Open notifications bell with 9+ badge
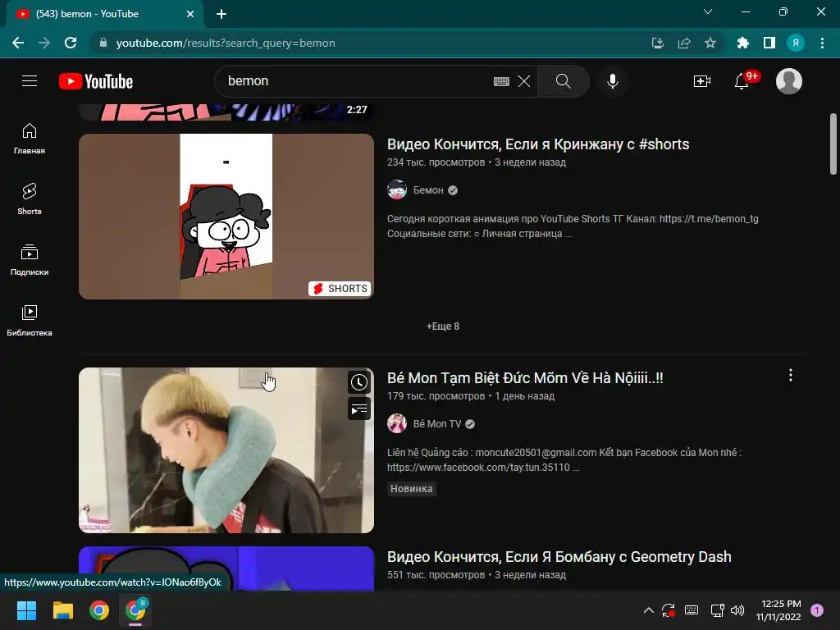The image size is (840, 630). coord(742,81)
